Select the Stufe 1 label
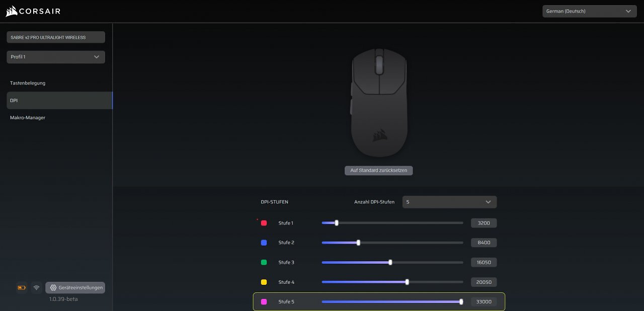This screenshot has width=644, height=311. (x=286, y=223)
